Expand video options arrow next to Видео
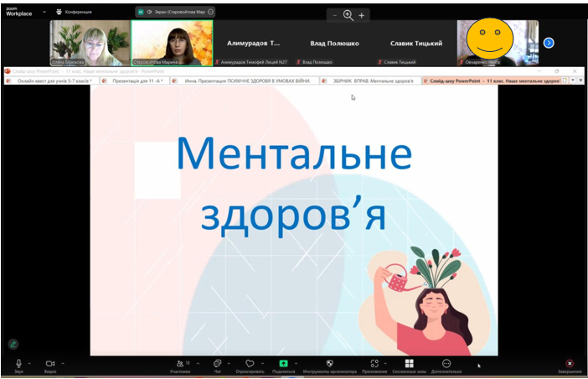 pyautogui.click(x=63, y=363)
